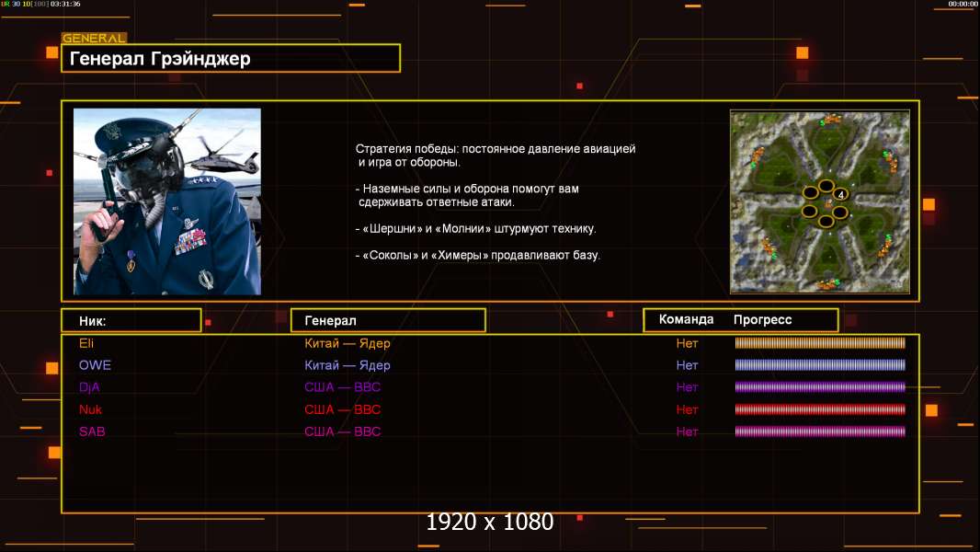This screenshot has width=980, height=552.
Task: Click OWE's Китай — Ядер general entry
Action: coord(348,365)
